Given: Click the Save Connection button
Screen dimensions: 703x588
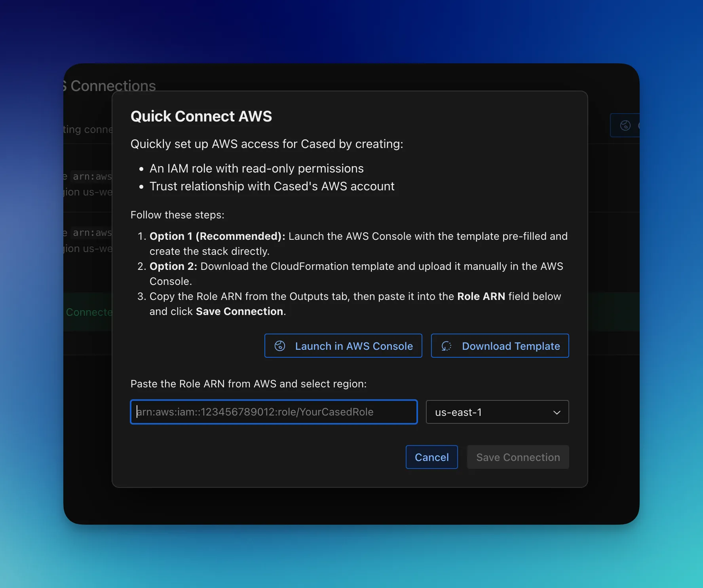Looking at the screenshot, I should tap(518, 457).
